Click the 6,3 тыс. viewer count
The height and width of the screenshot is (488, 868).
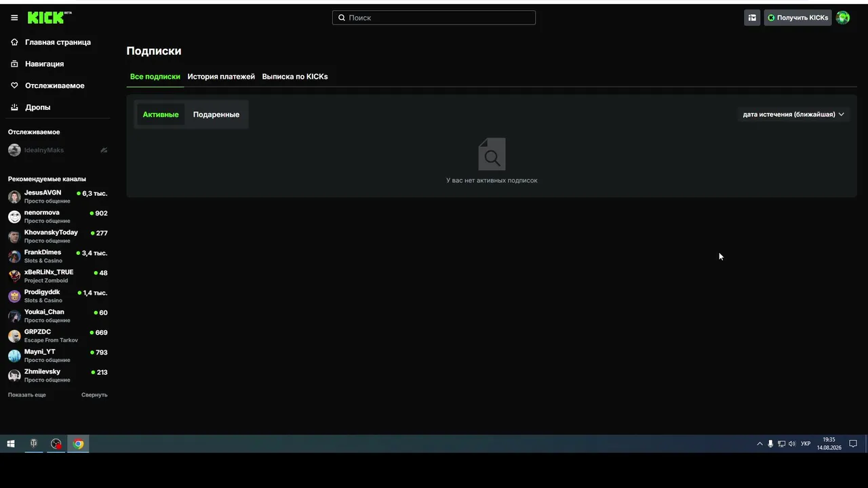click(95, 193)
